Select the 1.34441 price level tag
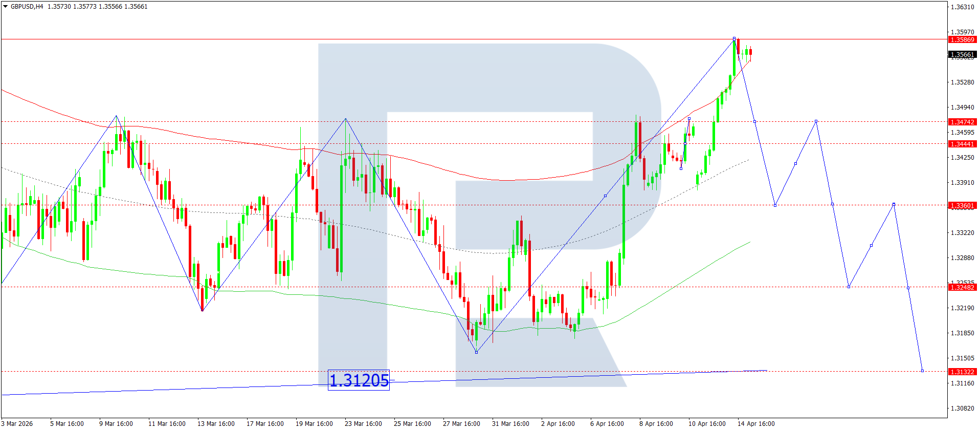This screenshot has height=430, width=980. (x=962, y=144)
